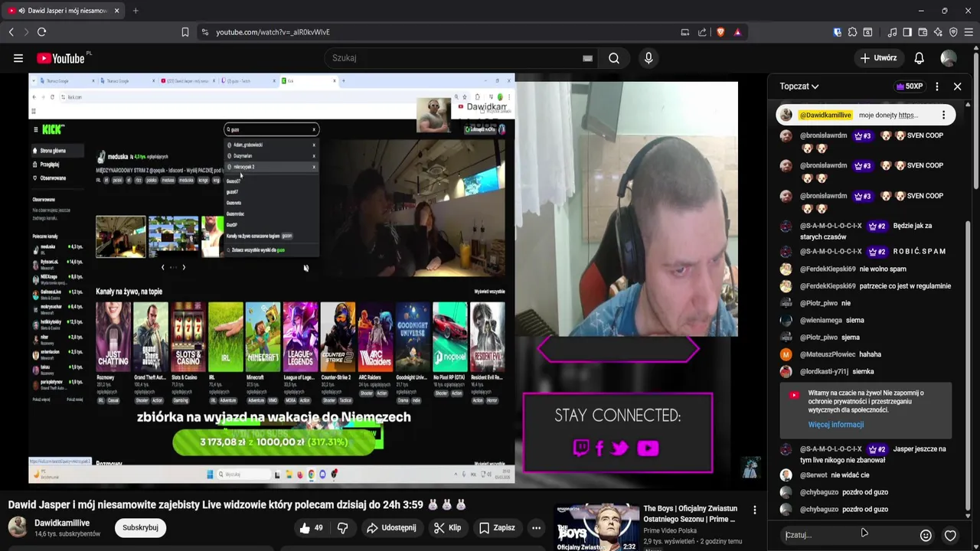The width and height of the screenshot is (980, 551).
Task: Create a clip with Klip button
Action: tap(447, 528)
